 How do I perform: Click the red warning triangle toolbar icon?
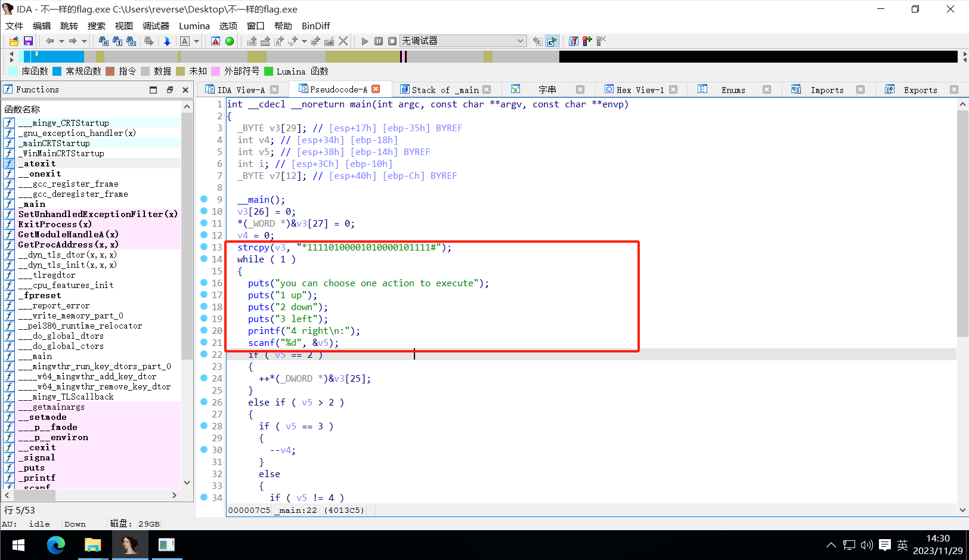(216, 41)
